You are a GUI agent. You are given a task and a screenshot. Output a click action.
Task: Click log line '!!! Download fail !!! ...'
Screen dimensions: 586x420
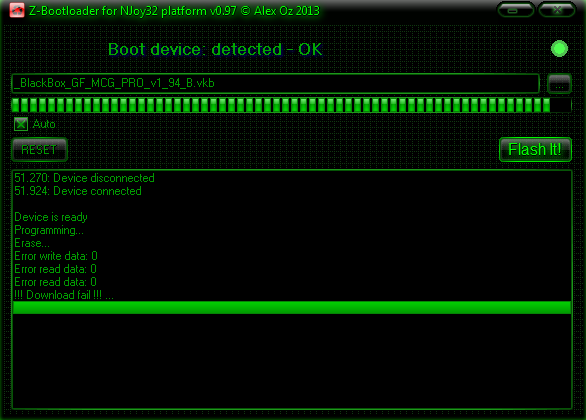[x=64, y=295]
